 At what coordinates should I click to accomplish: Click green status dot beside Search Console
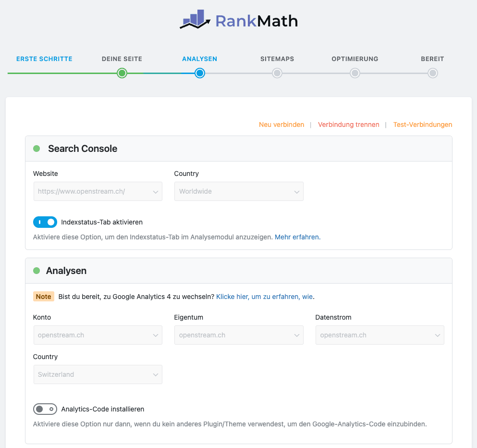37,149
